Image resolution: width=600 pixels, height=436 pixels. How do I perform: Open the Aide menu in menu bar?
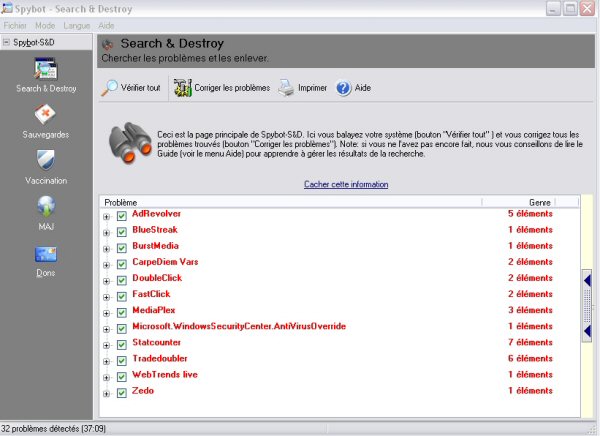[106, 26]
